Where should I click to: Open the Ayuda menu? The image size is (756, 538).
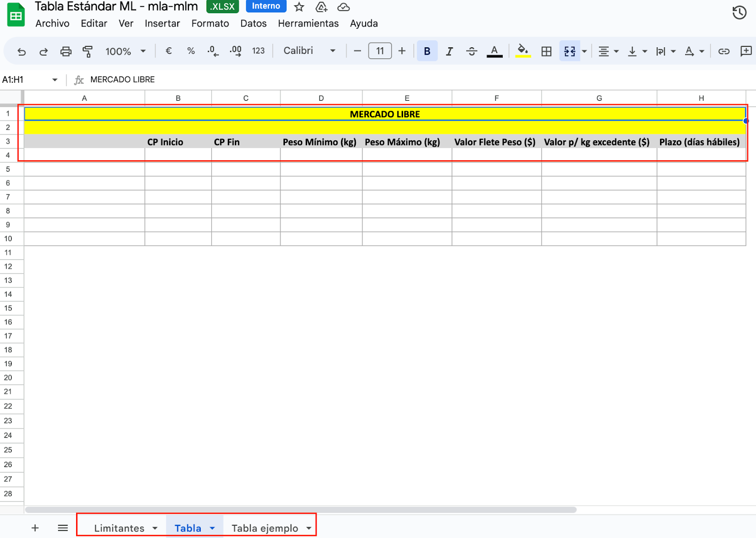pyautogui.click(x=364, y=24)
